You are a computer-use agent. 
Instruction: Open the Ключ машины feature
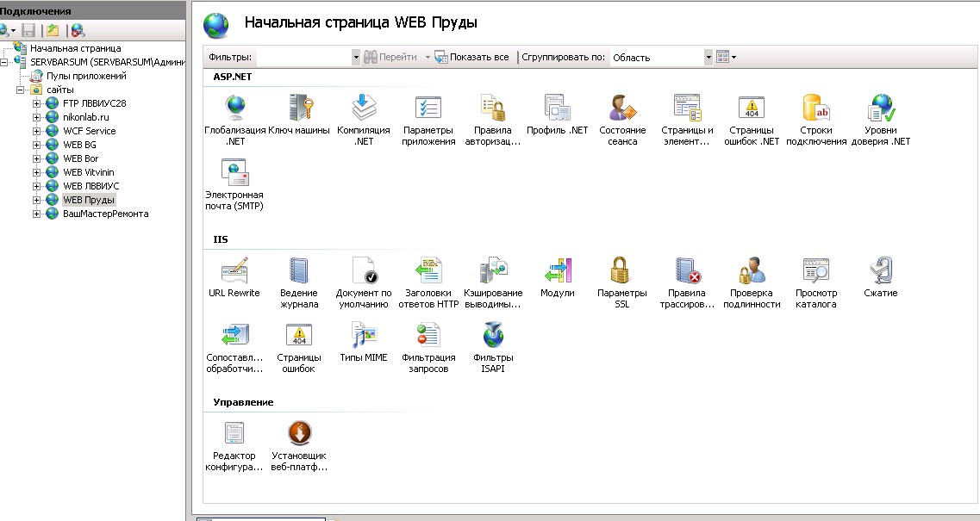click(299, 115)
